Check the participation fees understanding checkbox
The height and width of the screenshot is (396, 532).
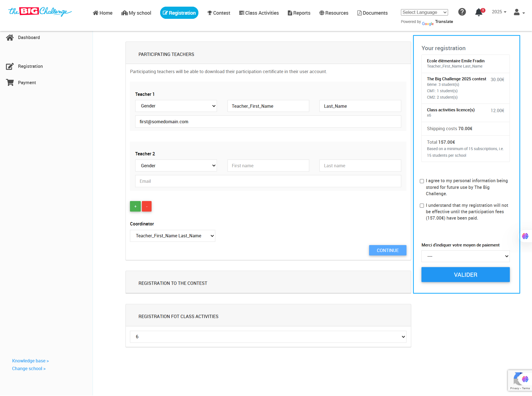point(422,205)
